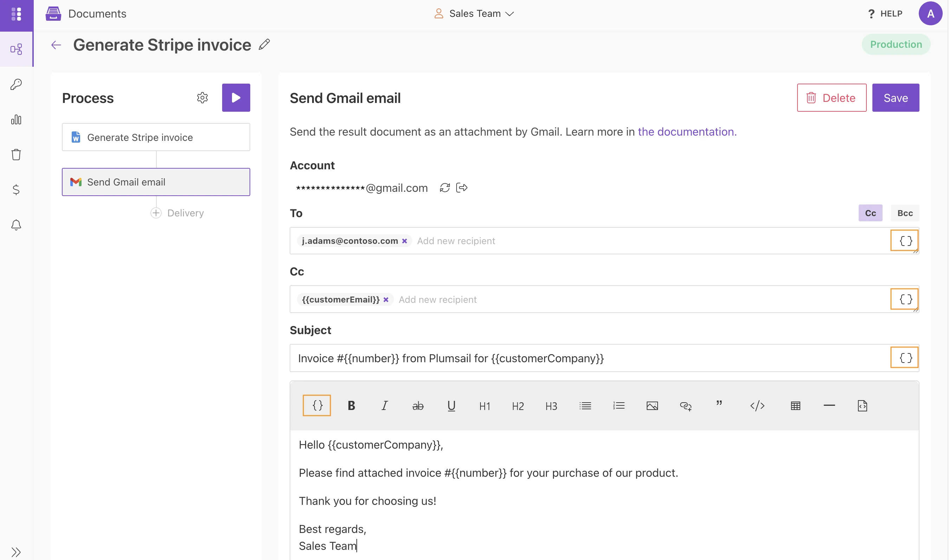Select Send Gmail email step
This screenshot has height=560, width=949.
point(156,182)
